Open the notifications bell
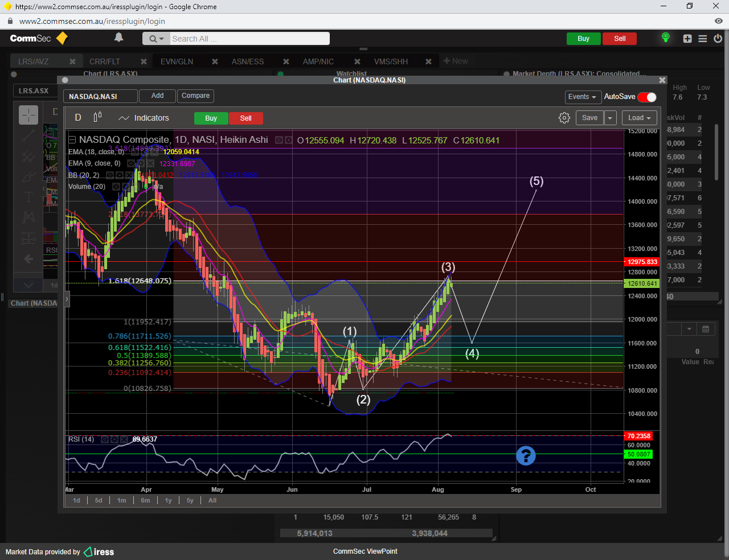The width and height of the screenshot is (729, 560). (x=118, y=38)
